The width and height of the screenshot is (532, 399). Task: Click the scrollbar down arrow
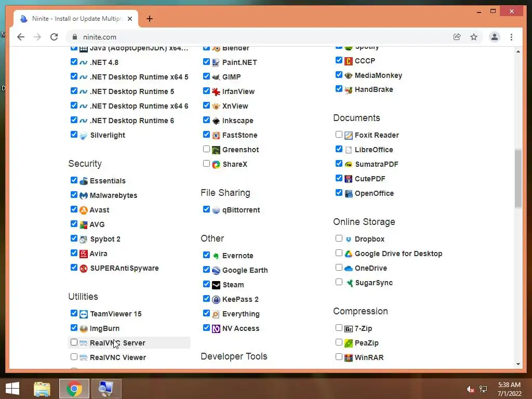(x=518, y=364)
